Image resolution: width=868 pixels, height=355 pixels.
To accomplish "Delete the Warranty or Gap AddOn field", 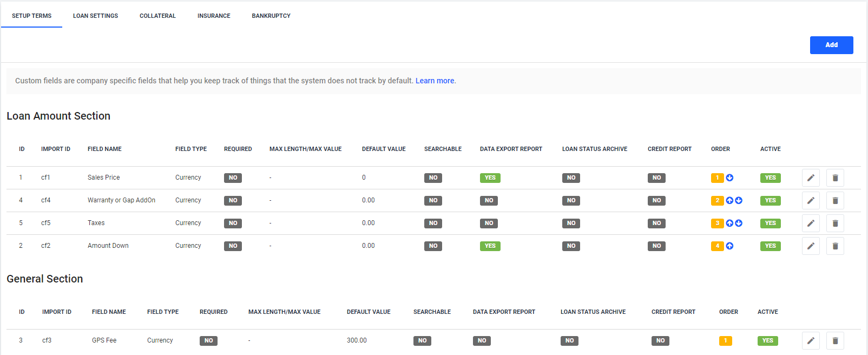I will pyautogui.click(x=835, y=200).
